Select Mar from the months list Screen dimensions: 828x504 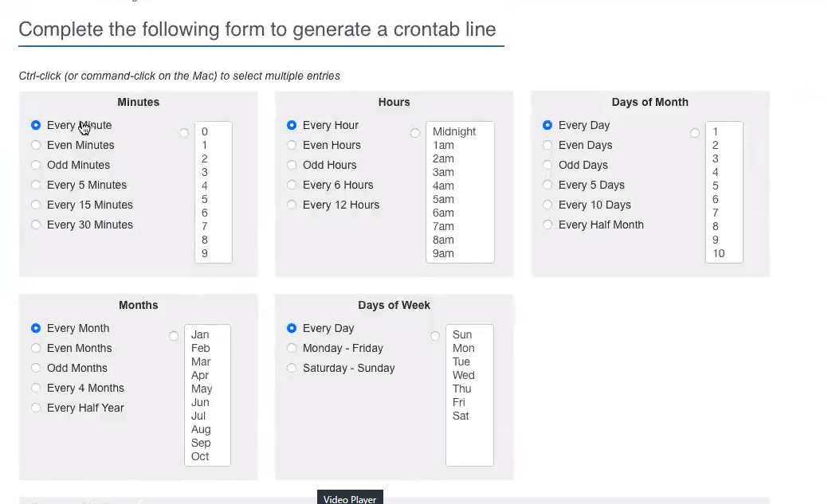pyautogui.click(x=200, y=361)
